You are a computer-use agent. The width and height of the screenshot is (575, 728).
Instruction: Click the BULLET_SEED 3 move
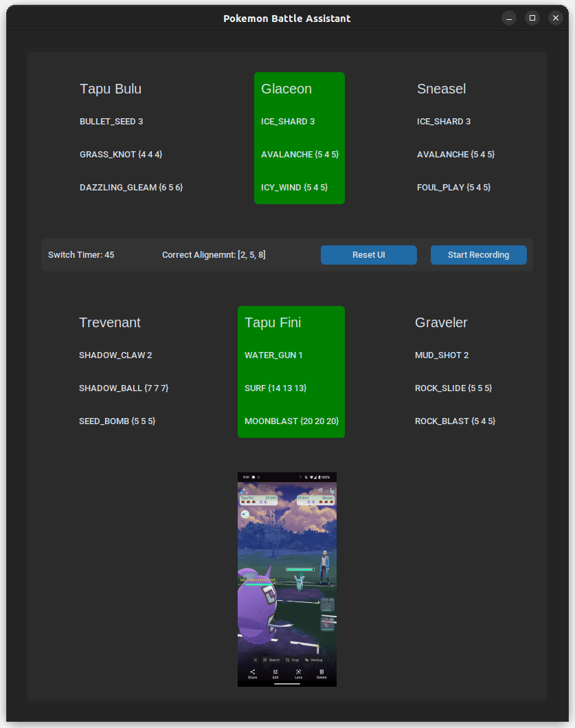point(111,122)
